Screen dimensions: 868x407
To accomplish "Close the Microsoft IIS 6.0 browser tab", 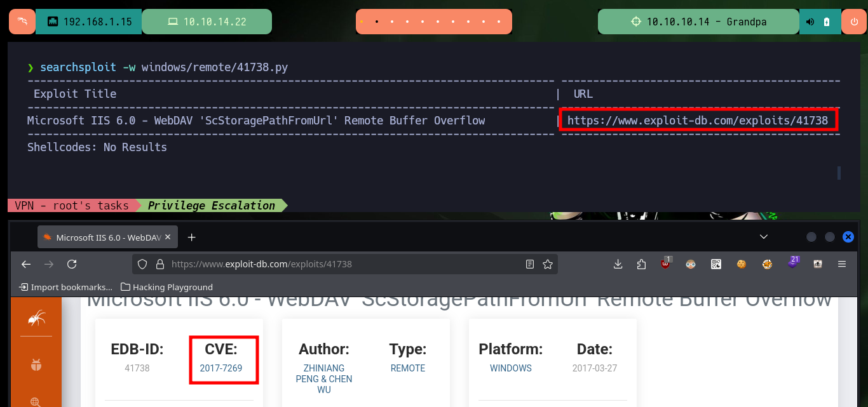I will [x=168, y=237].
